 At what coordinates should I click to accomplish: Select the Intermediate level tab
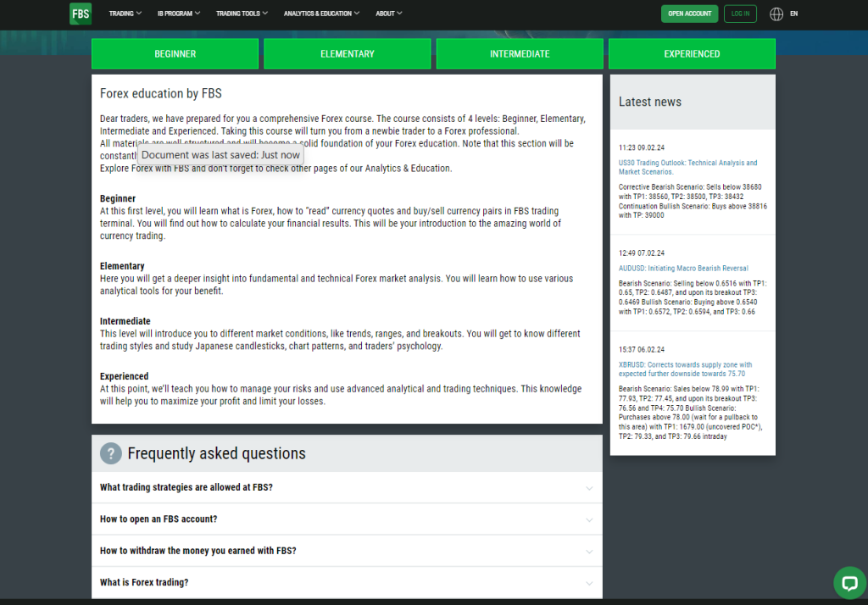(x=520, y=53)
